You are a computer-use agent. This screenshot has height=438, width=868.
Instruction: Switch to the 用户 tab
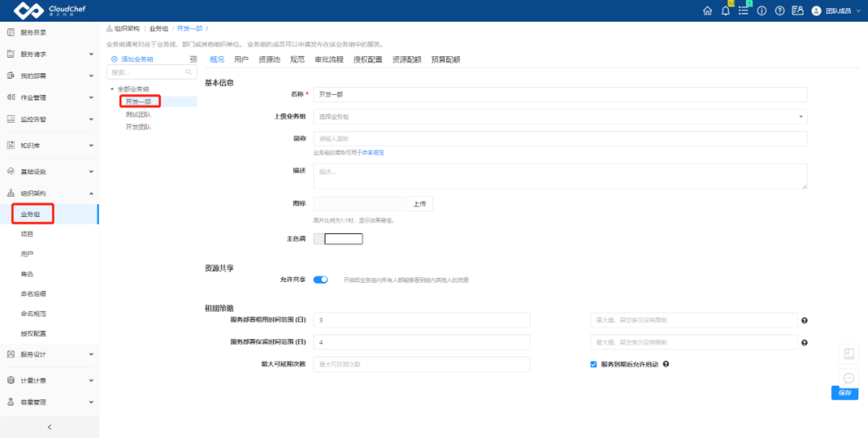[x=241, y=59]
